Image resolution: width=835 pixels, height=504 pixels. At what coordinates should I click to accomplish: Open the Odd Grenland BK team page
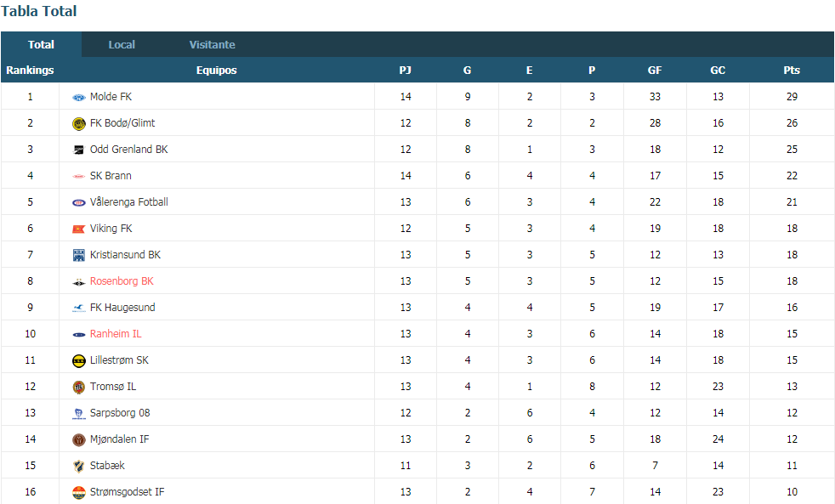[x=129, y=150]
